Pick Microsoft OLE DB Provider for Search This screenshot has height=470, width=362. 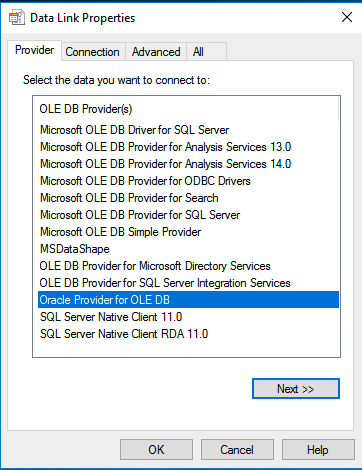pyautogui.click(x=129, y=198)
